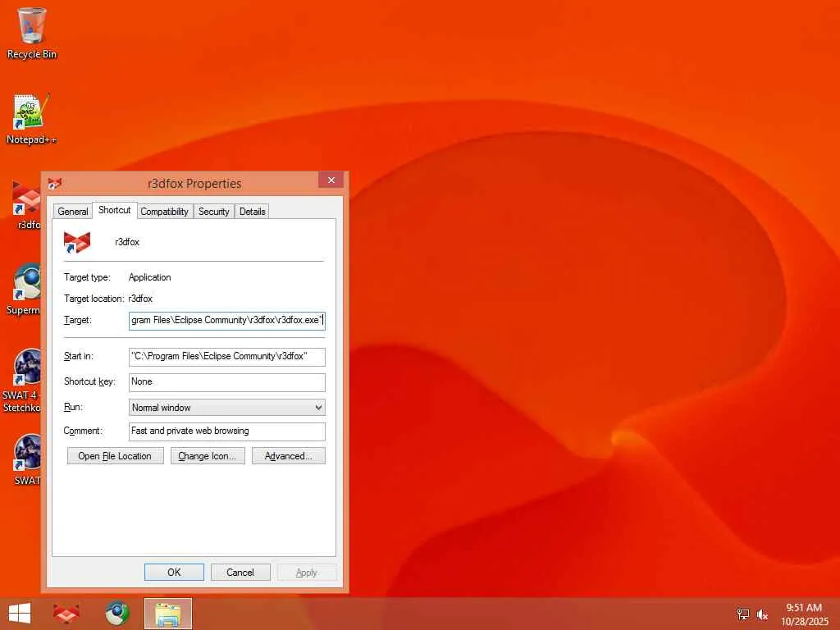The height and width of the screenshot is (630, 840).
Task: Select the r3dfox desktop shortcut icon
Action: click(x=25, y=206)
